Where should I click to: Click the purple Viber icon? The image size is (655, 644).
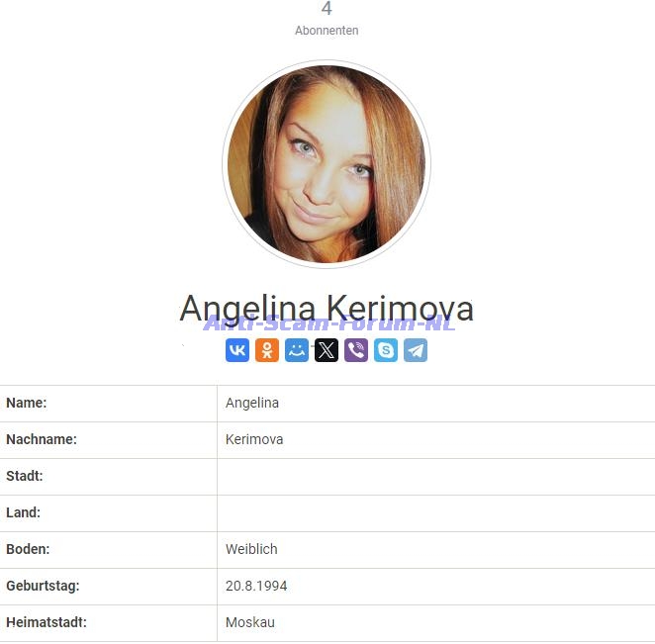coord(356,350)
